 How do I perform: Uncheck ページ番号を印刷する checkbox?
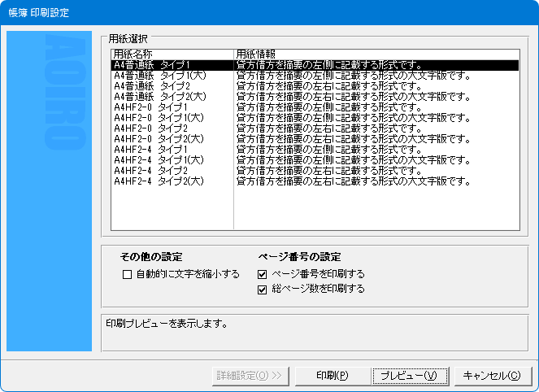[263, 274]
